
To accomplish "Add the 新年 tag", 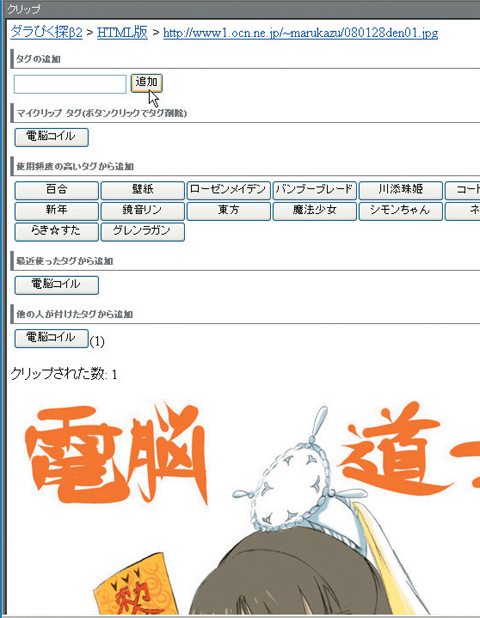I will click(x=56, y=211).
